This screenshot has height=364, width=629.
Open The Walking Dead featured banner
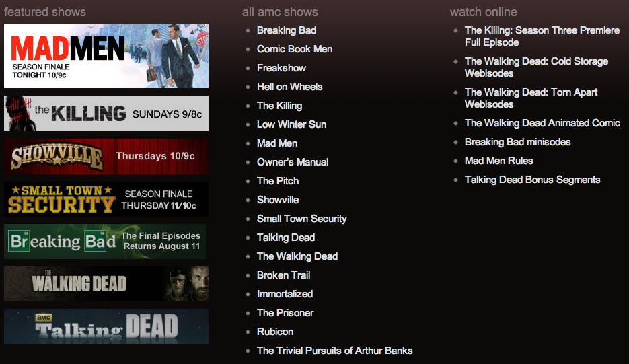[106, 284]
